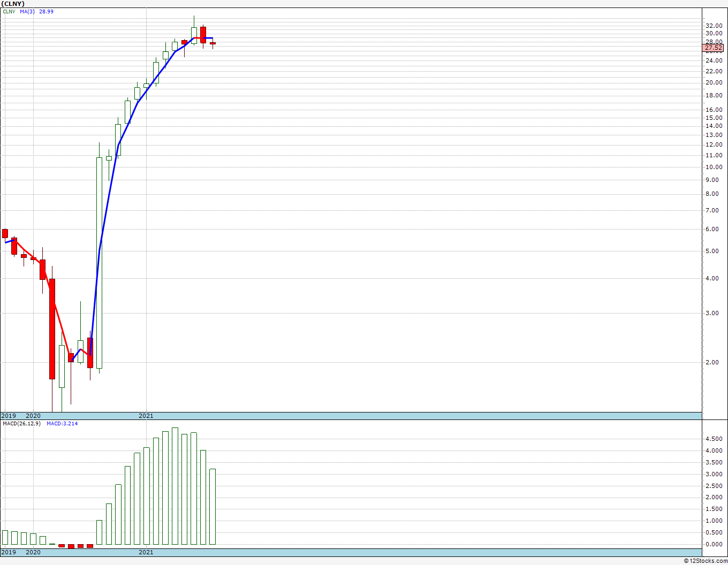The width and height of the screenshot is (728, 565).
Task: Click the 1.500 MACD axis label
Action: 714,509
